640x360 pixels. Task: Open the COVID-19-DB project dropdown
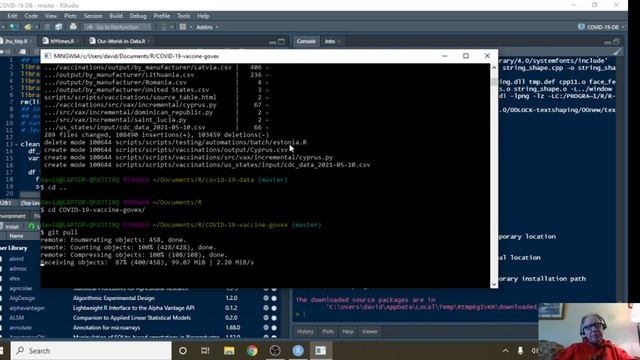(x=601, y=27)
